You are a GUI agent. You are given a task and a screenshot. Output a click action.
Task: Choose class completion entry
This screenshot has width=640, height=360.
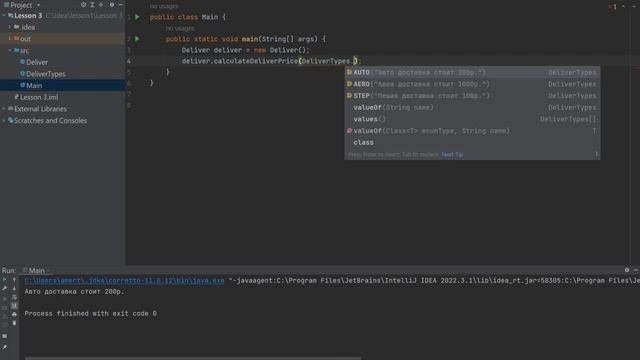(472, 142)
